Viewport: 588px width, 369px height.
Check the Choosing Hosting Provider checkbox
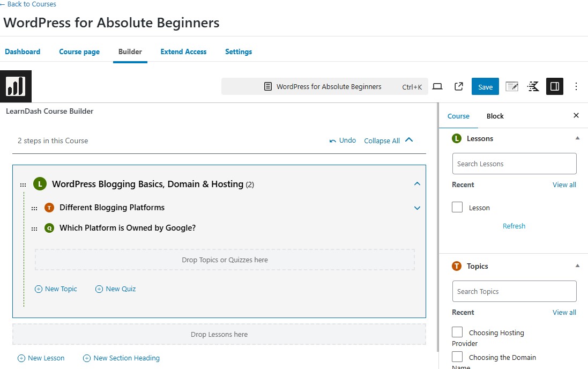coord(457,332)
